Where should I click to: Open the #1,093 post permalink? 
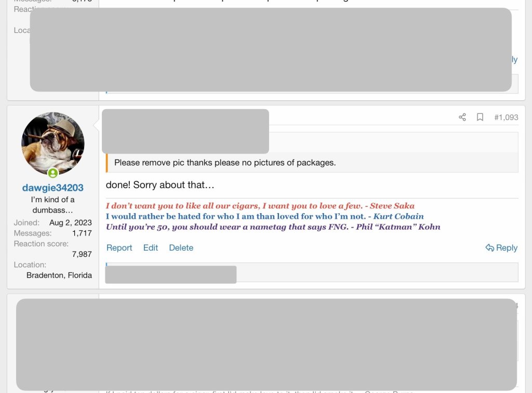click(506, 117)
